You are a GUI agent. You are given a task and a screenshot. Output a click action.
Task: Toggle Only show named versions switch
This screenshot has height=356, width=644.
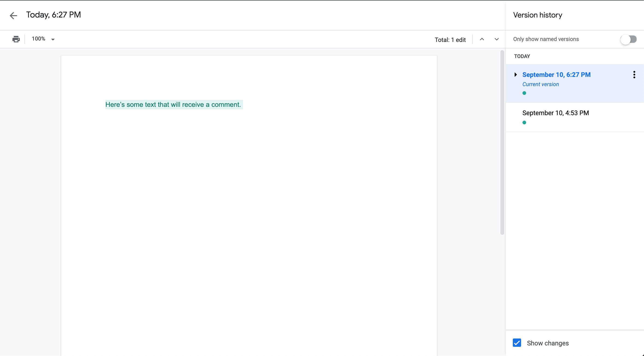tap(629, 39)
